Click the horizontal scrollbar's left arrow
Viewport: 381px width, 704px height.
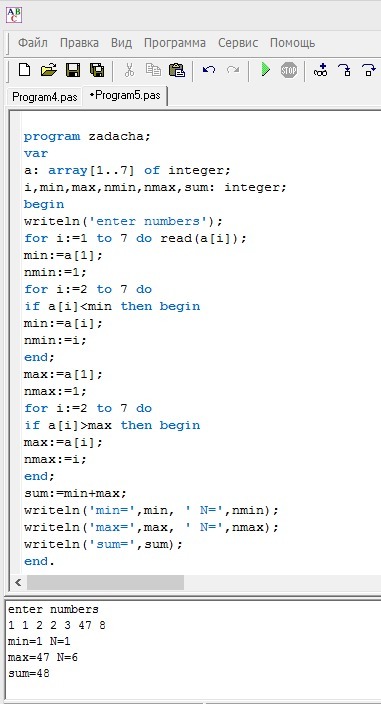[18, 583]
